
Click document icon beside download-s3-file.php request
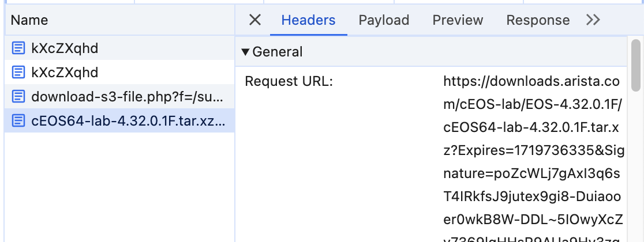18,97
